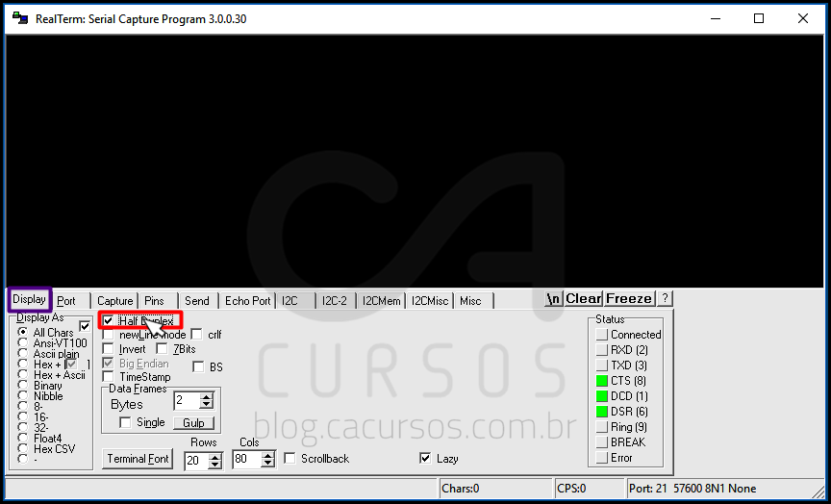Select Hex + Ascii display mode

23,375
